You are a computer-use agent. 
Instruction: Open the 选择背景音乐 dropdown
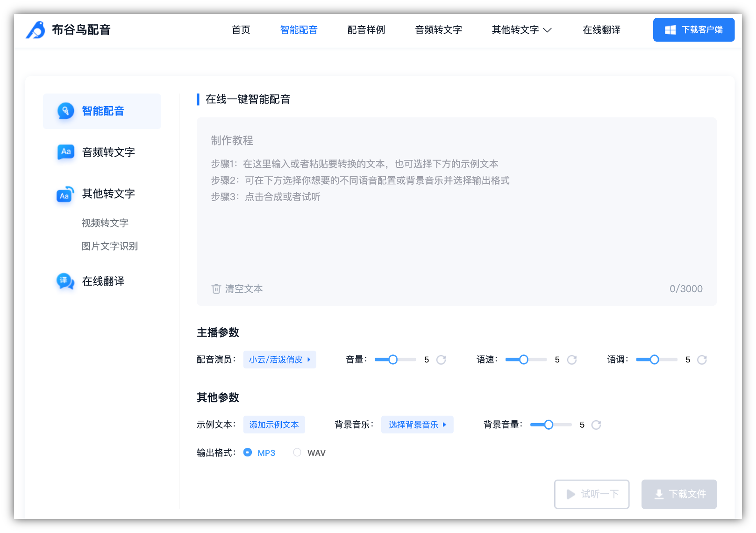pos(417,425)
